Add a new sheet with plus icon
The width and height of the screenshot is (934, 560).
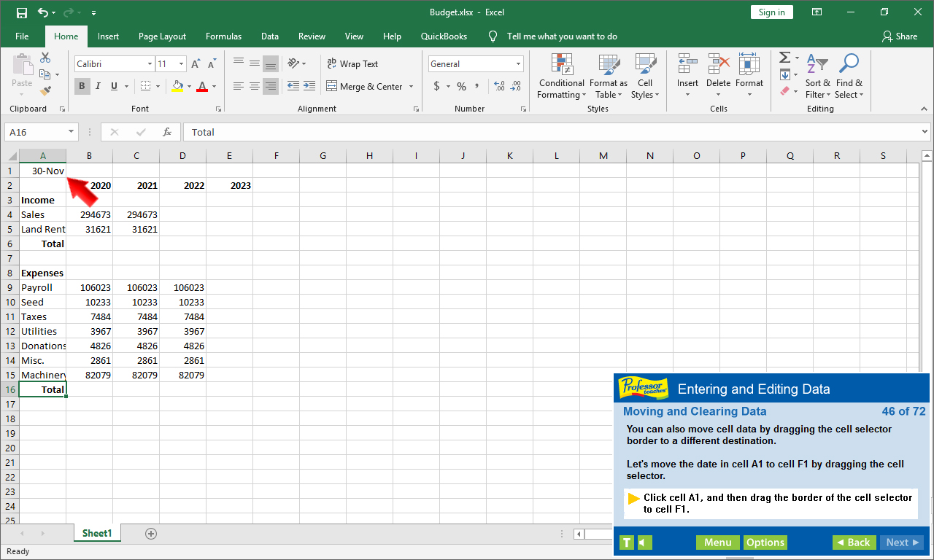coord(151,533)
